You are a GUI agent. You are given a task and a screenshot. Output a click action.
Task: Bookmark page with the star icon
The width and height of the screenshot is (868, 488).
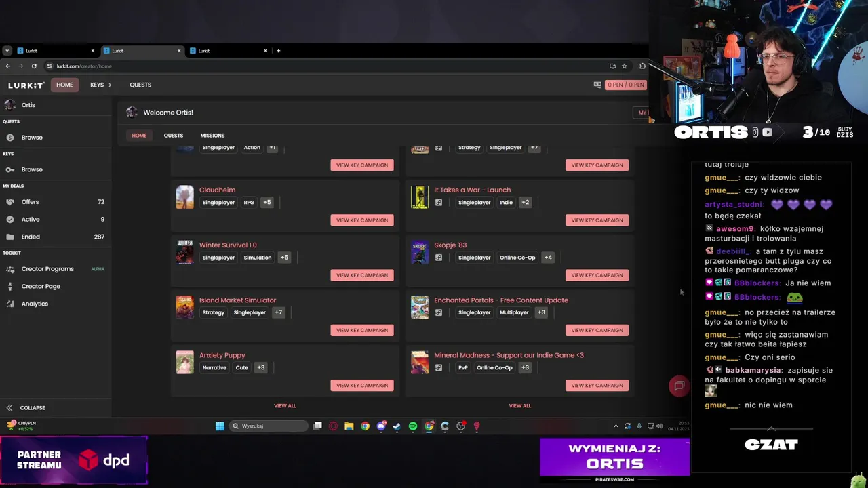(624, 66)
